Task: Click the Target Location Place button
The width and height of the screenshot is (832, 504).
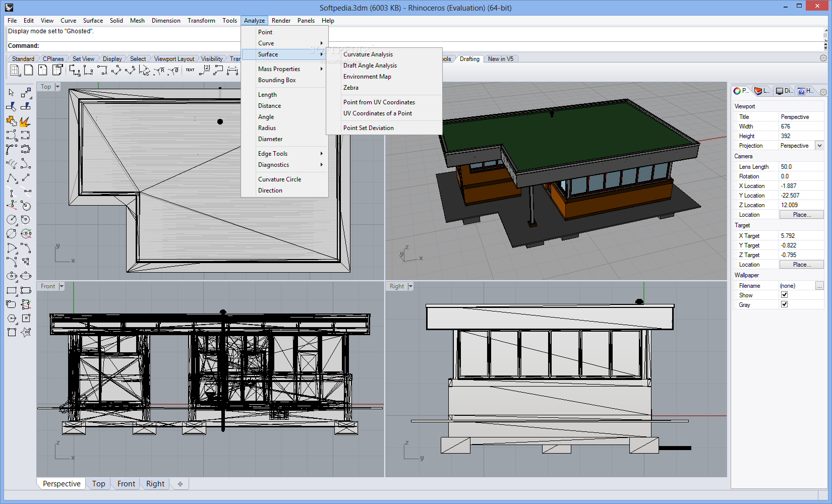Action: (x=802, y=265)
